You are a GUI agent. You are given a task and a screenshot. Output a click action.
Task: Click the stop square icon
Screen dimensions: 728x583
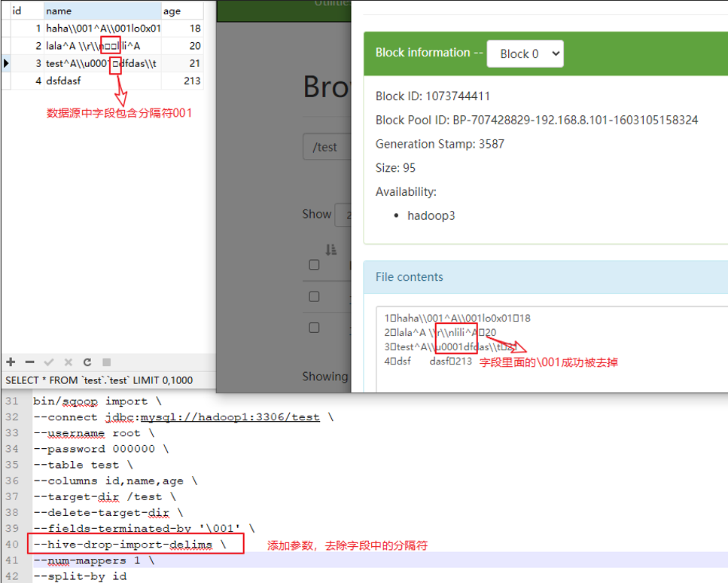pos(106,362)
